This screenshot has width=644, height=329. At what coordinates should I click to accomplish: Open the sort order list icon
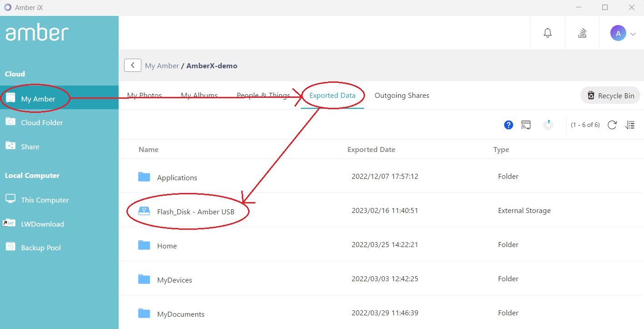pyautogui.click(x=630, y=125)
